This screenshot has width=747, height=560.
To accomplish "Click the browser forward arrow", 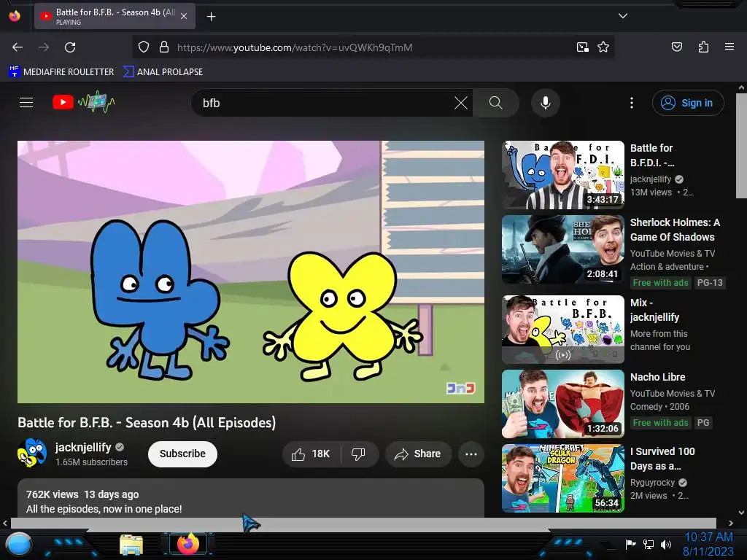I will (44, 47).
